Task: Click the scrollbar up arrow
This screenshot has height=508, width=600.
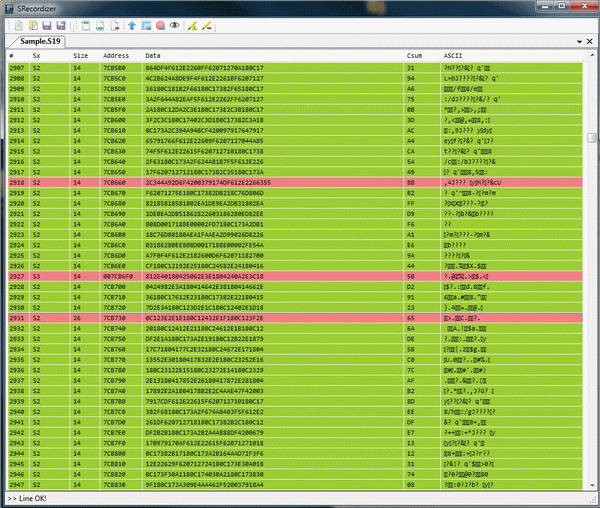Action: click(x=593, y=56)
